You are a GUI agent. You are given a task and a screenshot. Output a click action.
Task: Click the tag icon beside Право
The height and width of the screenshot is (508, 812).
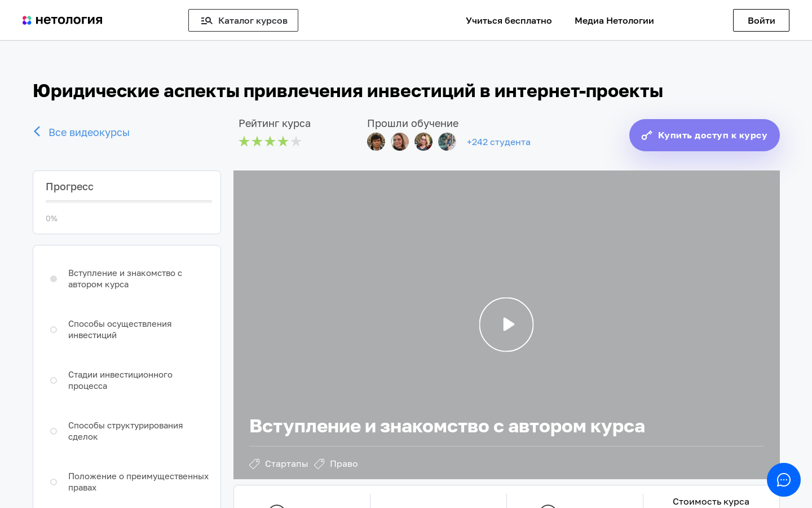point(319,464)
